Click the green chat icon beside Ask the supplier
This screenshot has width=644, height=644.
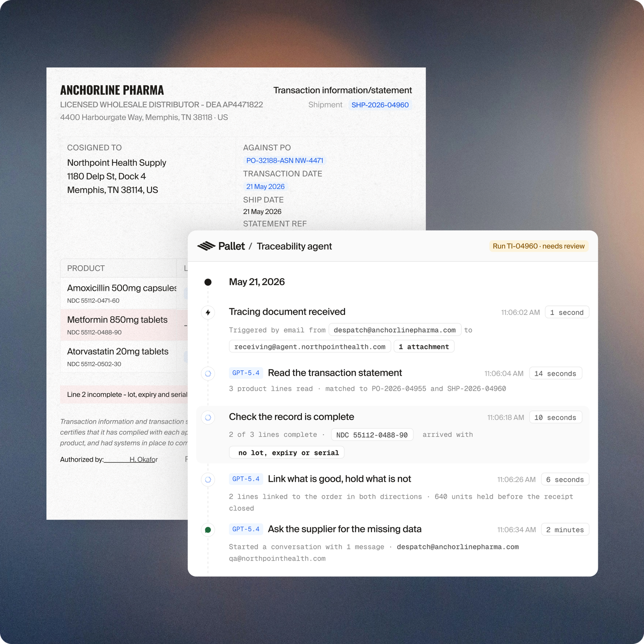point(208,530)
